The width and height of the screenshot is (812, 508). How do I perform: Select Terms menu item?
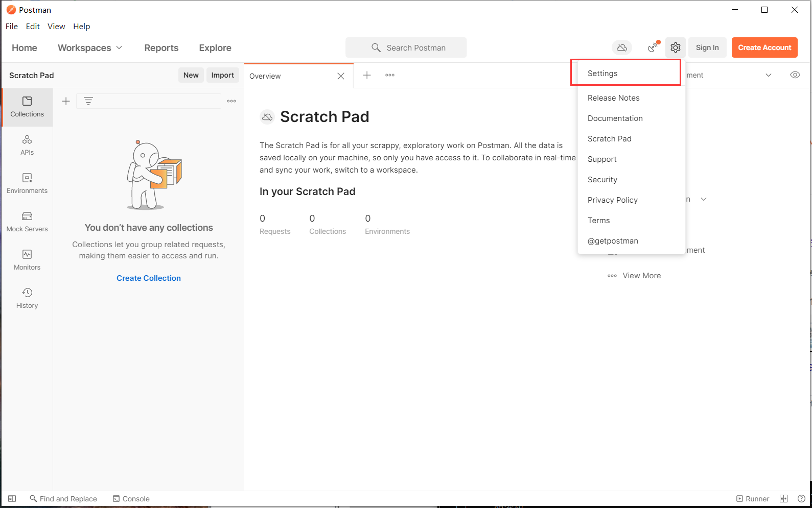[x=632, y=221]
